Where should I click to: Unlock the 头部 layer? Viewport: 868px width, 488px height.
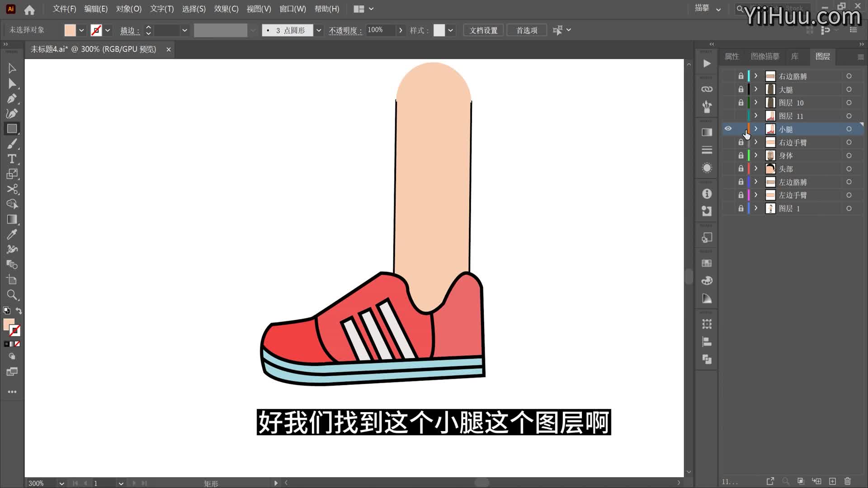point(741,169)
